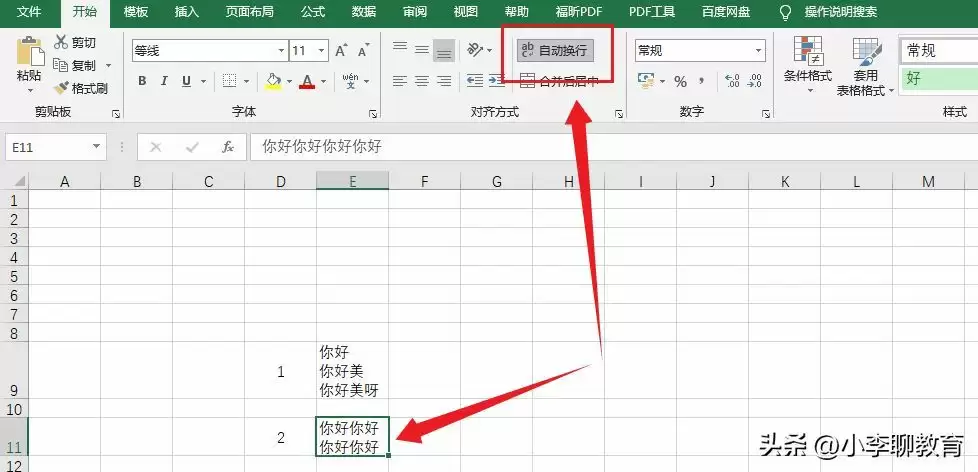Set top vertical alignment
The width and height of the screenshot is (978, 472).
[x=400, y=49]
